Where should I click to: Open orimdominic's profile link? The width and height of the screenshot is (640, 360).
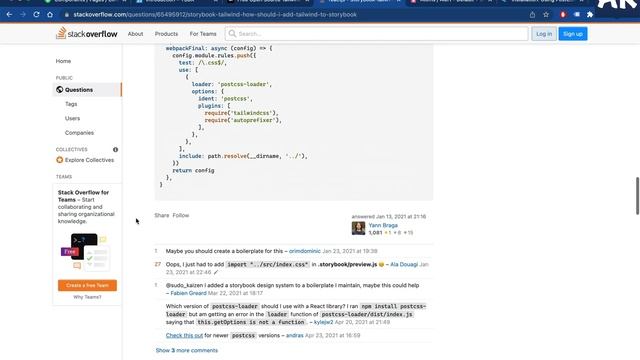pos(304,251)
